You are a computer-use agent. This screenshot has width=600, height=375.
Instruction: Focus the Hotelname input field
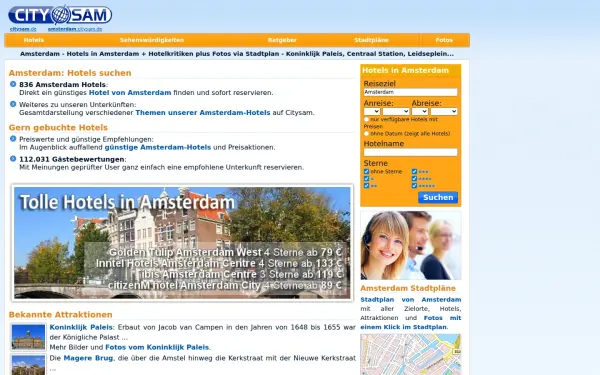pyautogui.click(x=410, y=152)
